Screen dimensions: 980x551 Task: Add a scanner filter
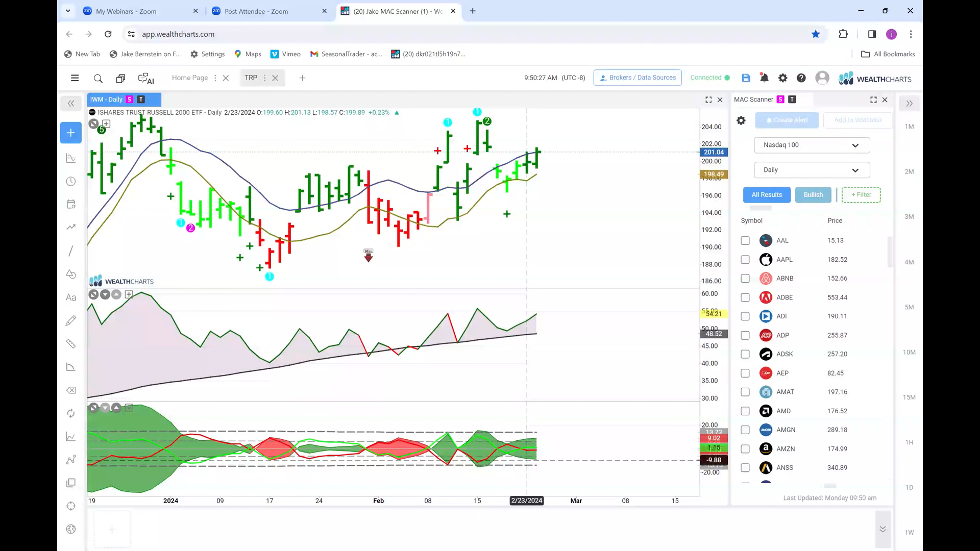point(861,195)
